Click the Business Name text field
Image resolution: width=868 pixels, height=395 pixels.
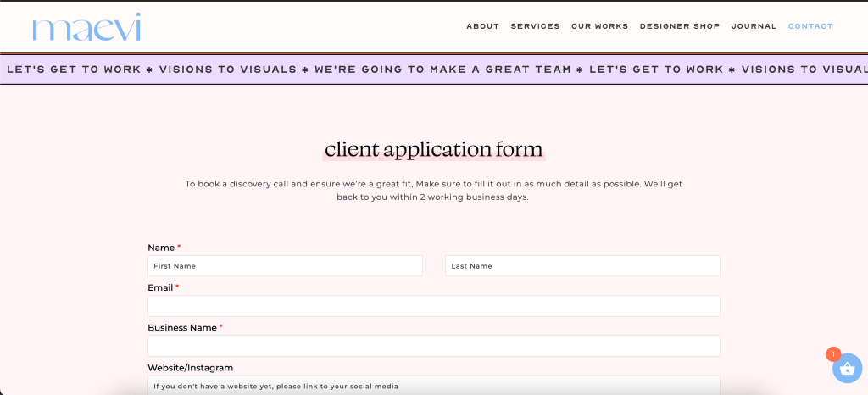pyautogui.click(x=433, y=346)
